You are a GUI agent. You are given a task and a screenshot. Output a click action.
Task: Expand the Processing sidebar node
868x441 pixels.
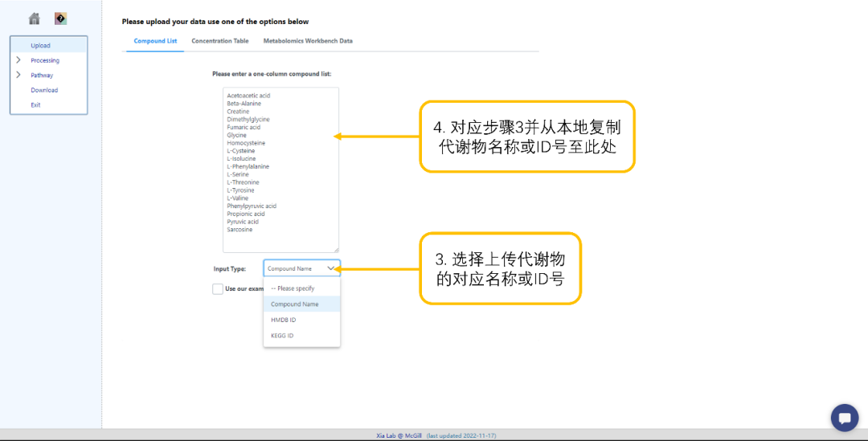pos(18,59)
